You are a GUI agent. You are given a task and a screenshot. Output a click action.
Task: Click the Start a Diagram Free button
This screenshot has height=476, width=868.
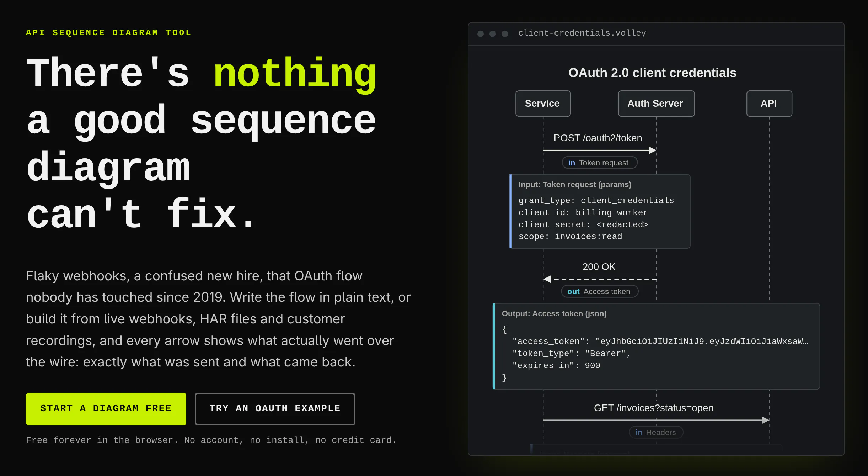[x=106, y=409]
